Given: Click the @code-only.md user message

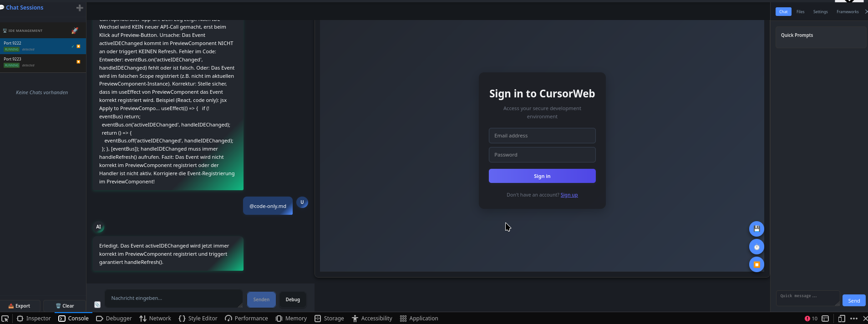Looking at the screenshot, I should [x=268, y=206].
